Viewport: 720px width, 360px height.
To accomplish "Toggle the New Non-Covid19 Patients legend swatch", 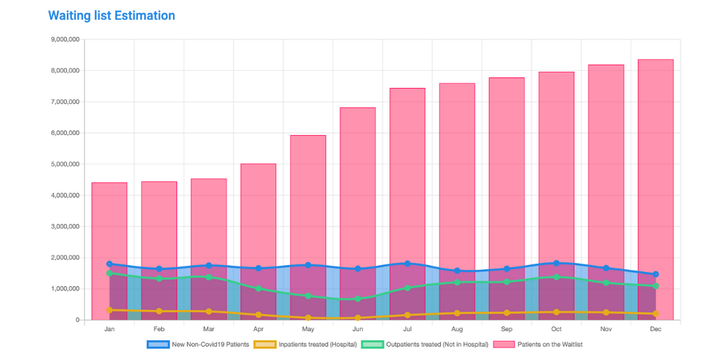I will 158,344.
